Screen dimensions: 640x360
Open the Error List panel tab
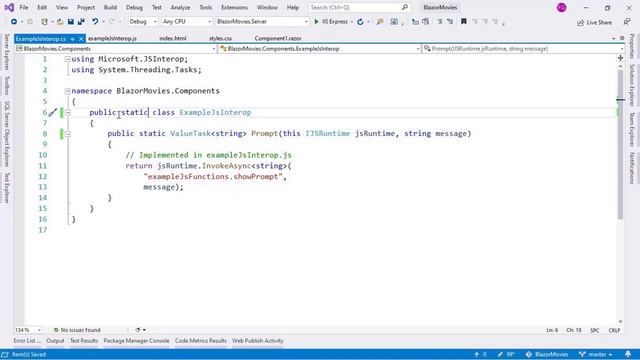27,341
